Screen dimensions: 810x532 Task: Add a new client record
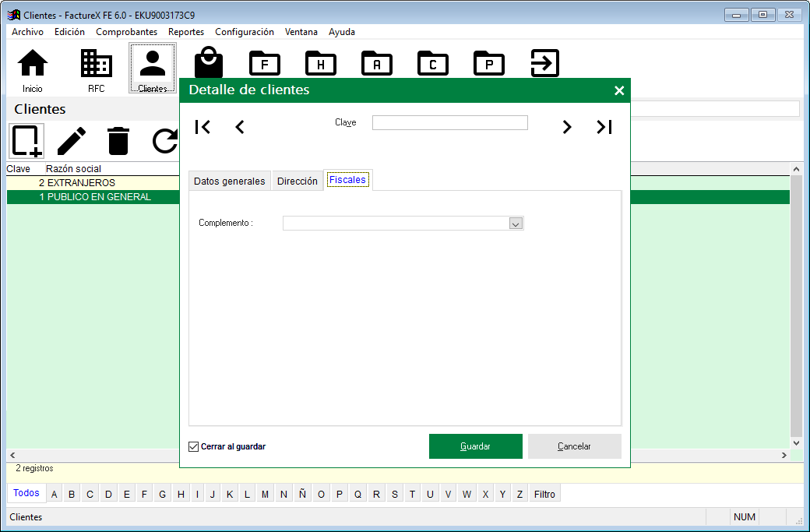point(26,141)
